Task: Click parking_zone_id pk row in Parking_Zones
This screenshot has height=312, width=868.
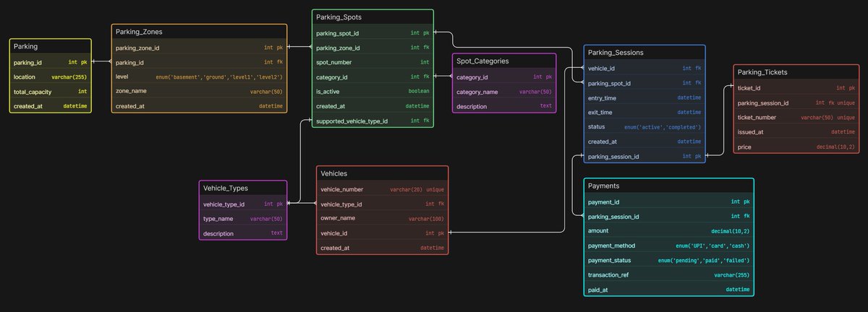Action: pos(200,48)
